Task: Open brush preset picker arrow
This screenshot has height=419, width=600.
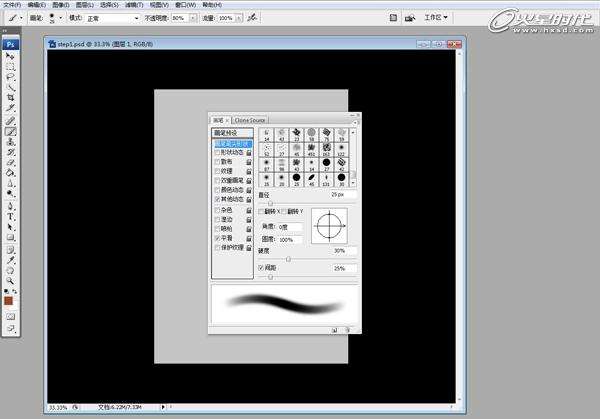Action: point(60,18)
